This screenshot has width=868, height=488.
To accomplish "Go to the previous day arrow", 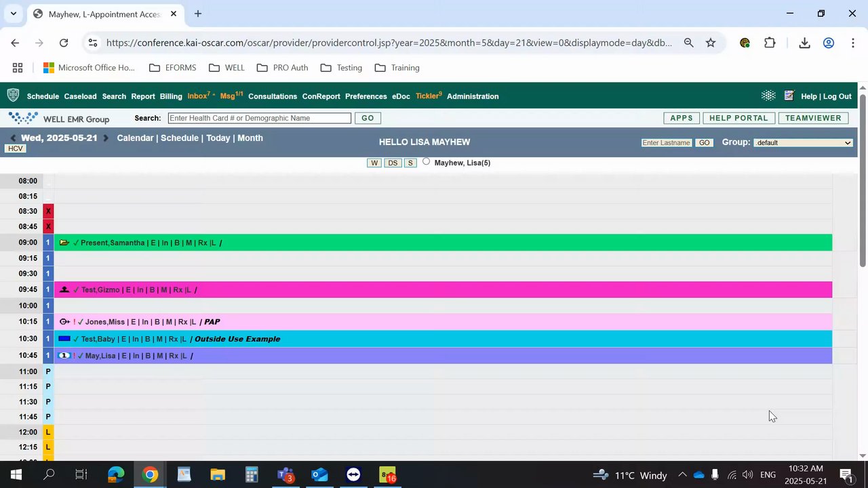I will coord(13,138).
